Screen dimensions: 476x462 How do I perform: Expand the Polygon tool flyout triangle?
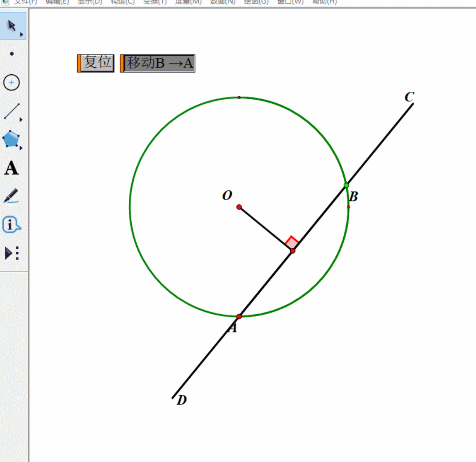[x=21, y=148]
